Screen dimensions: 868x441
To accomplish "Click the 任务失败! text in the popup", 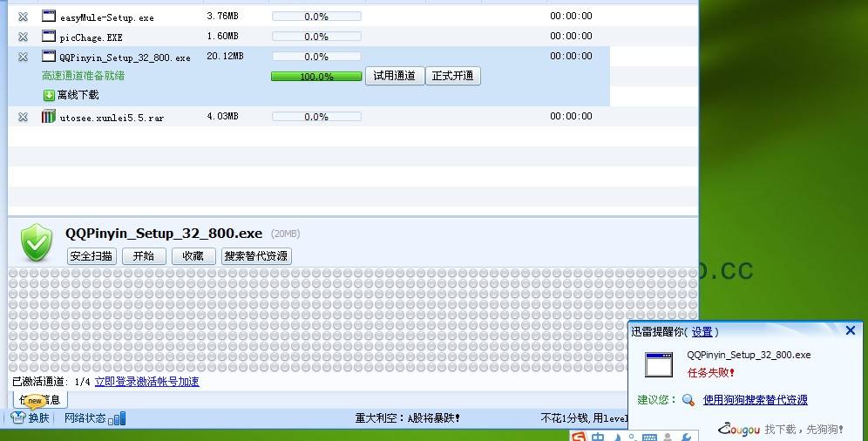I will tap(711, 373).
